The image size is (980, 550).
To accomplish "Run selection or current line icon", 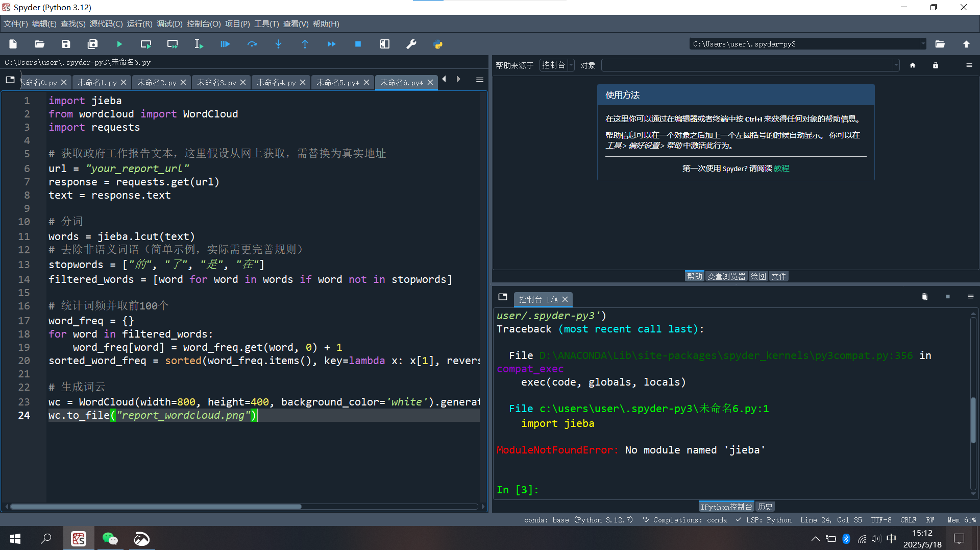I will click(x=199, y=44).
